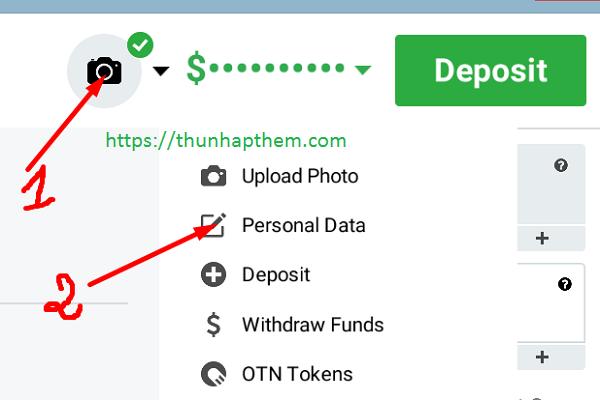Click the Deposit plus circle icon
600x400 pixels.
(x=214, y=274)
